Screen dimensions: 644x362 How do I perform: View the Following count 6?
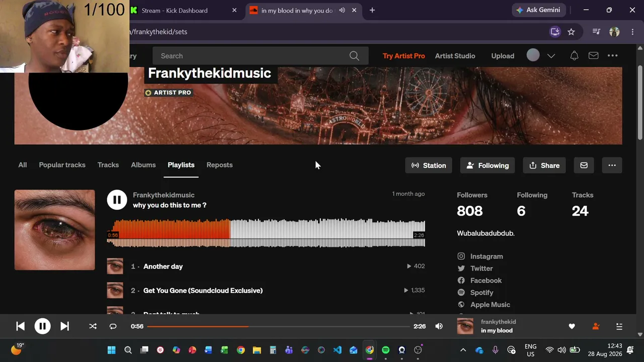tap(521, 211)
